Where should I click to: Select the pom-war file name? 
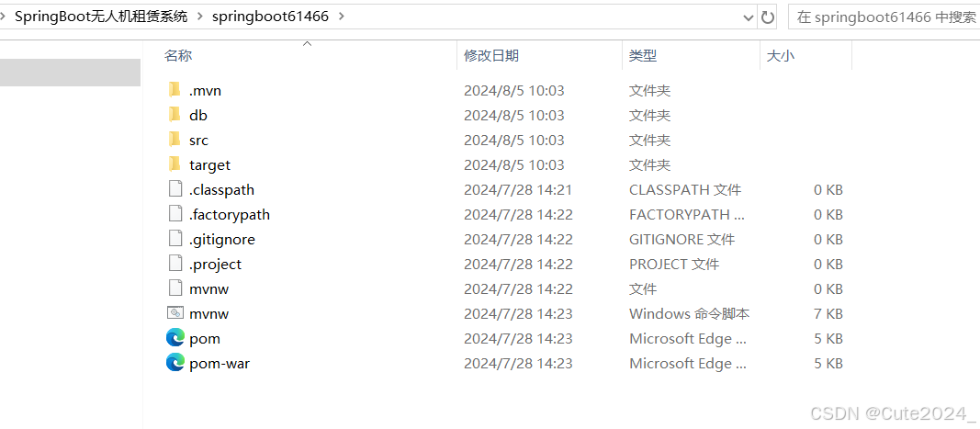pos(220,364)
